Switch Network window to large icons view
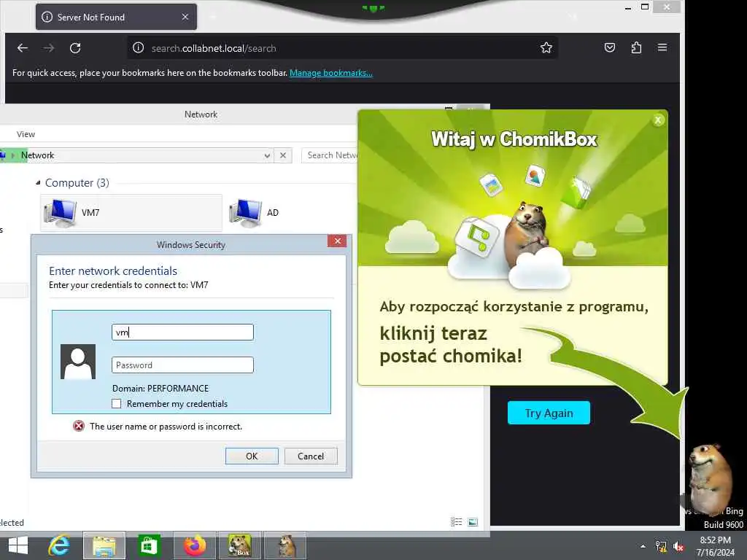 click(473, 522)
